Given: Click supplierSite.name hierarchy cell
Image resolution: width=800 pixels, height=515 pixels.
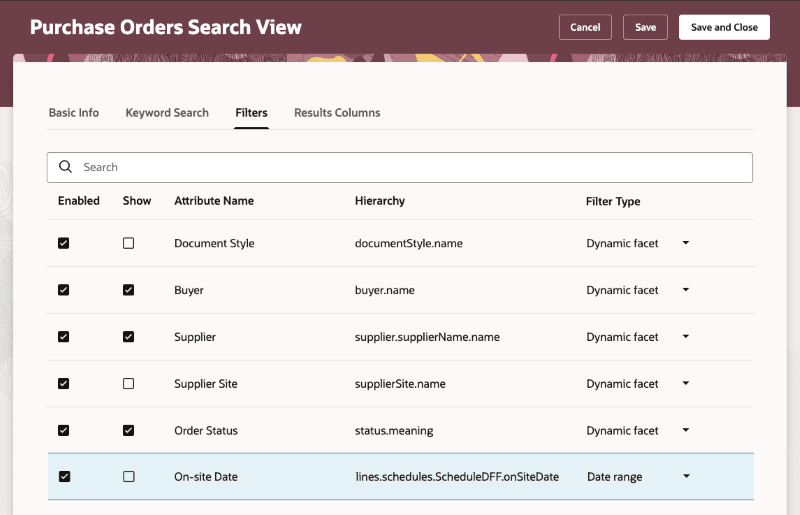Looking at the screenshot, I should click(x=400, y=383).
